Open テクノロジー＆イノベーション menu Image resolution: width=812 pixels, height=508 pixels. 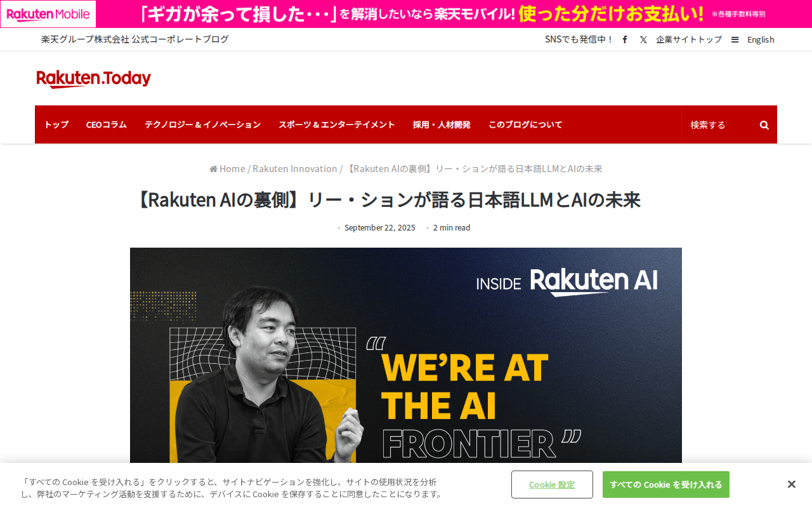[202, 124]
